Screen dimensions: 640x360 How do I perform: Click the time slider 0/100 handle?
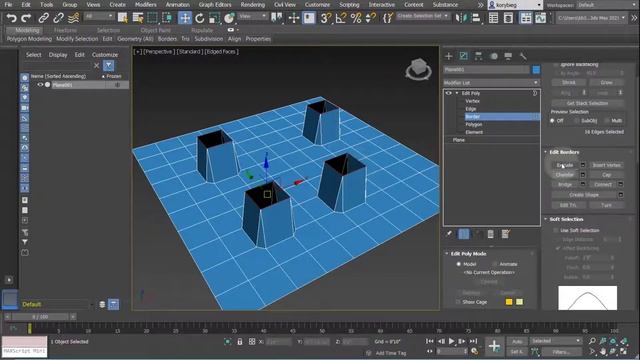click(40, 317)
